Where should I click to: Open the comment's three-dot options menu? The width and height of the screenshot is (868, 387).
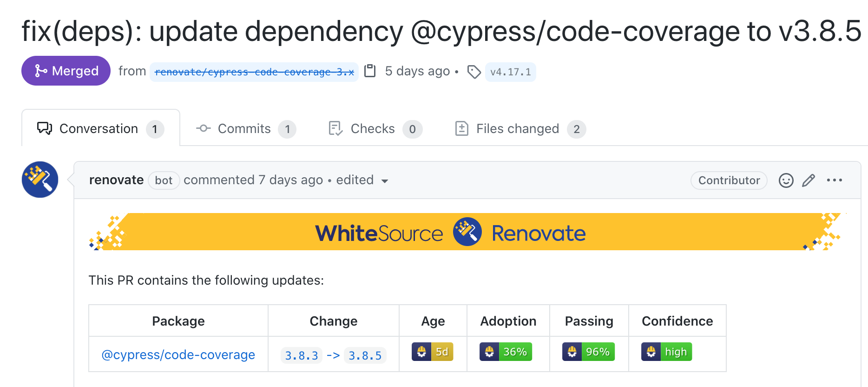(835, 180)
